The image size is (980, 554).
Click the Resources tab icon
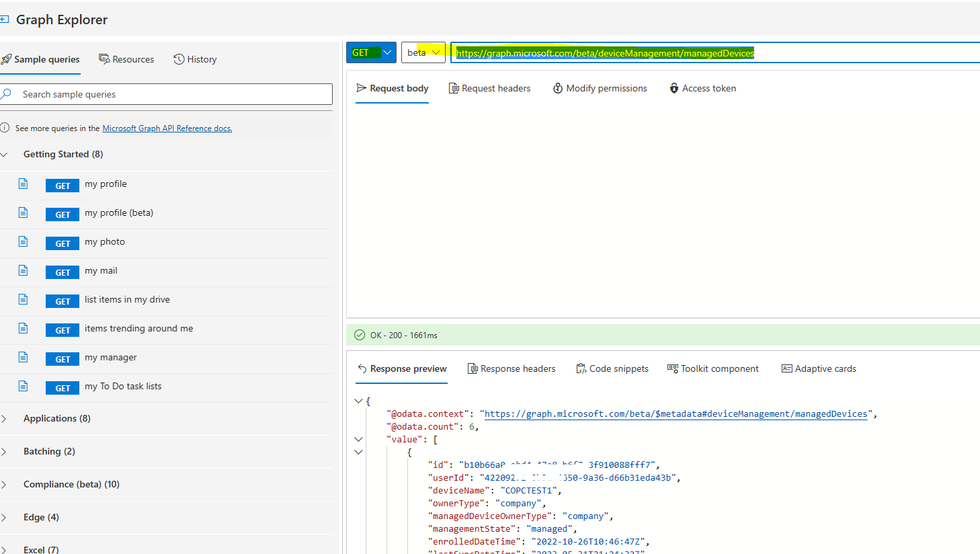104,59
